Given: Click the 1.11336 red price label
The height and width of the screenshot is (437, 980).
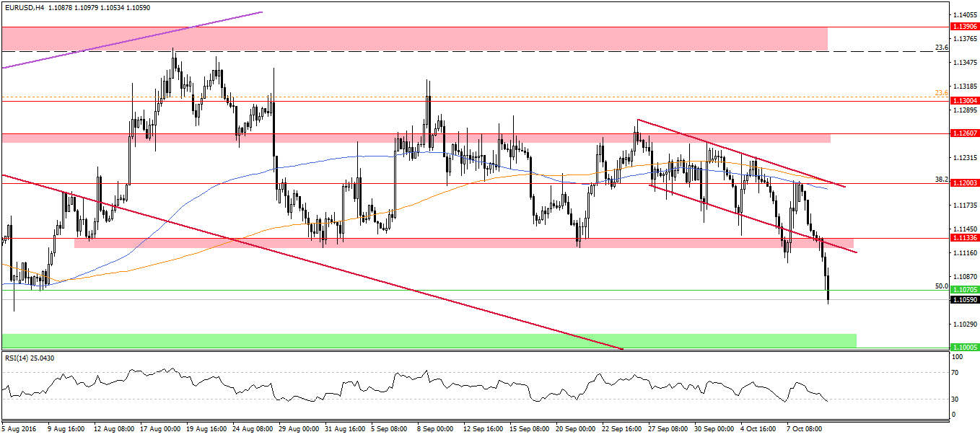Looking at the screenshot, I should pos(965,238).
